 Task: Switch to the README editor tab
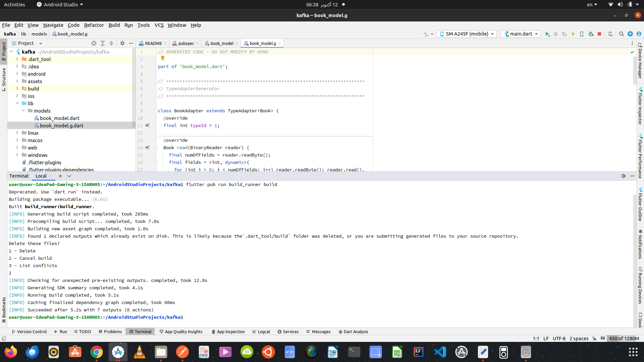click(x=153, y=43)
